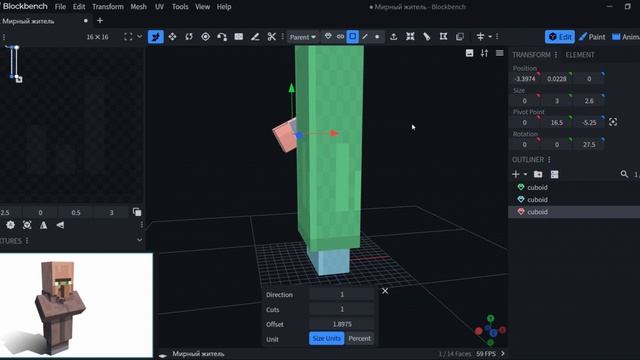Click the Rotation Z field 27.5

tap(589, 144)
